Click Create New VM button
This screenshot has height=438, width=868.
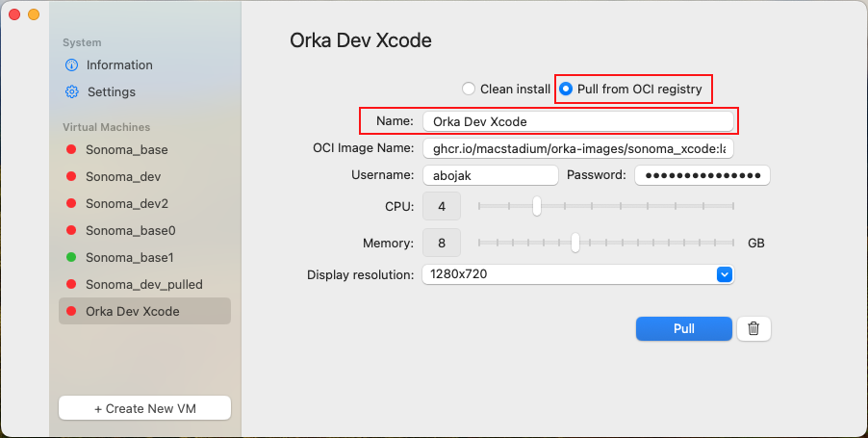point(144,408)
